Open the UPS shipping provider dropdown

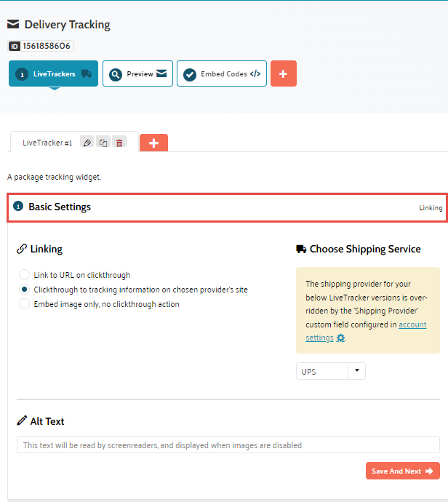(330, 371)
